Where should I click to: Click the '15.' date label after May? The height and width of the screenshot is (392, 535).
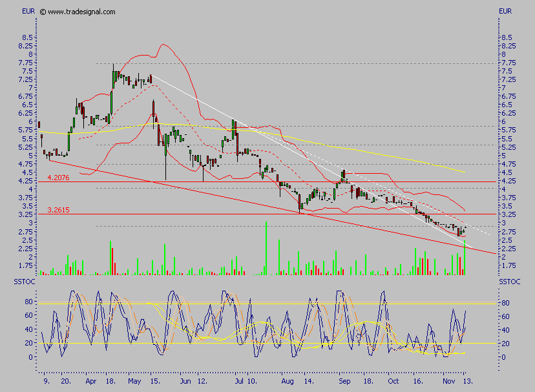pos(155,381)
